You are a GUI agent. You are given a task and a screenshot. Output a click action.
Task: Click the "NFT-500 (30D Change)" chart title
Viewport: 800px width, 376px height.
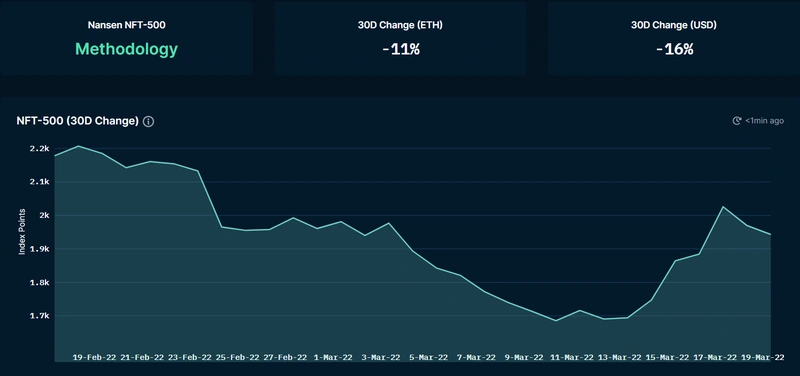[78, 121]
